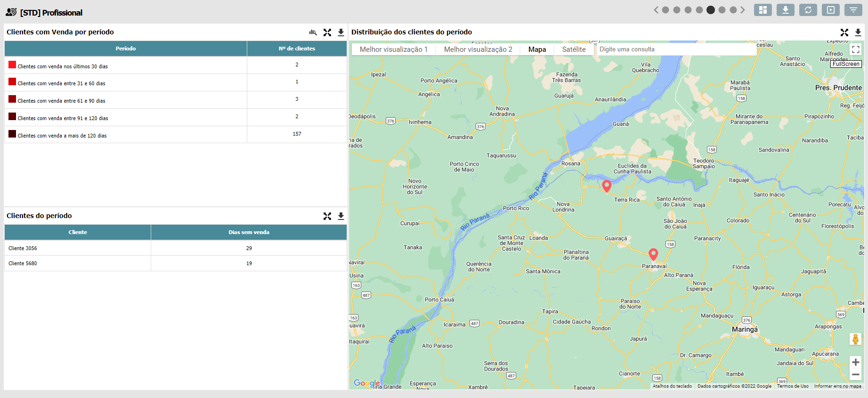Zoom in on the map
The height and width of the screenshot is (398, 868).
[x=856, y=362]
